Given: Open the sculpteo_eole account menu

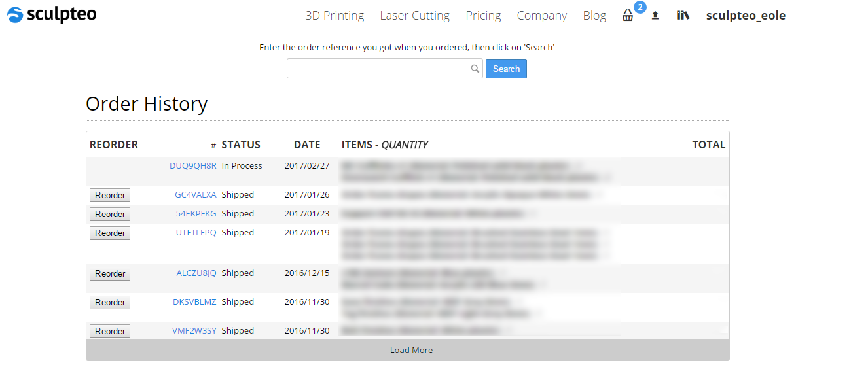Looking at the screenshot, I should point(746,16).
